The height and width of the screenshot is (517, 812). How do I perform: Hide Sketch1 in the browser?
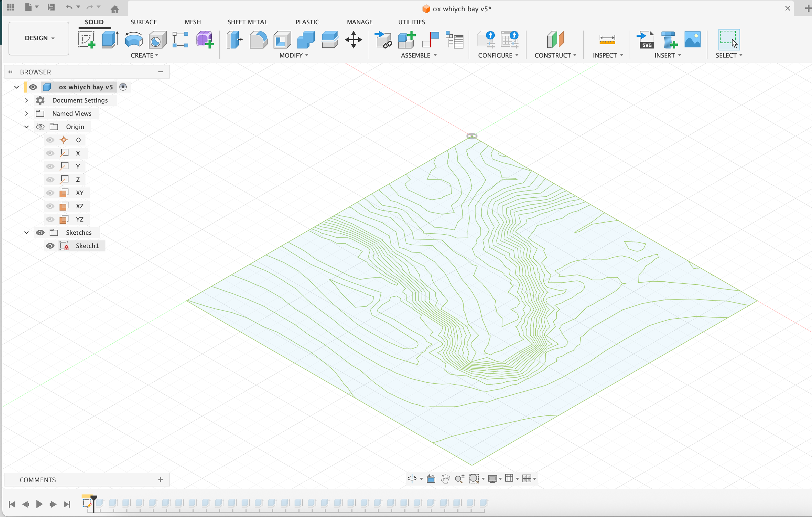pos(50,246)
